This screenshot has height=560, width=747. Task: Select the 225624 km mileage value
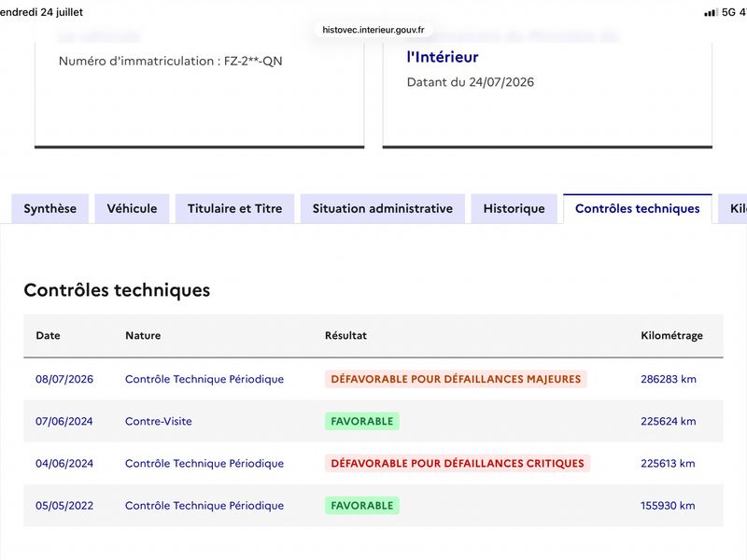tap(668, 421)
